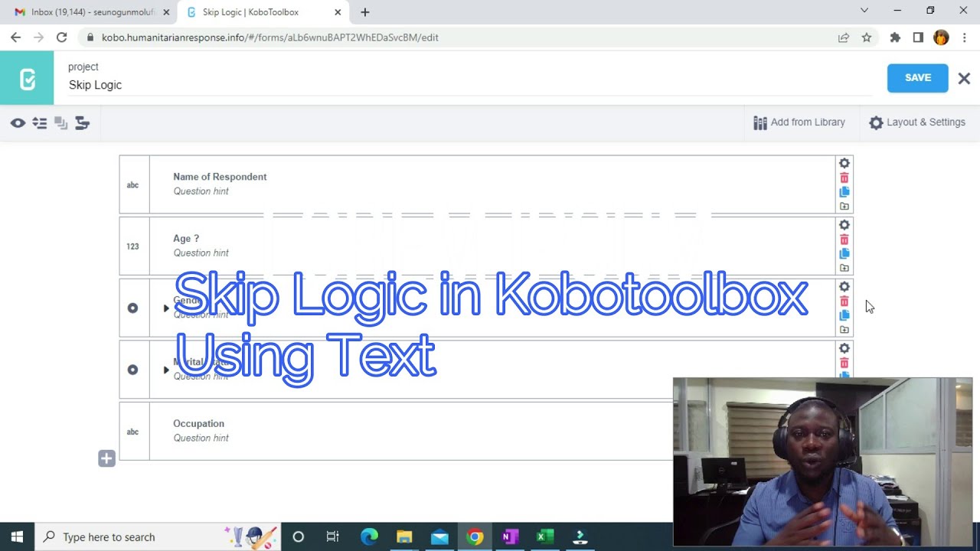980x551 pixels.
Task: Delete the Name of Respondent question
Action: (844, 178)
